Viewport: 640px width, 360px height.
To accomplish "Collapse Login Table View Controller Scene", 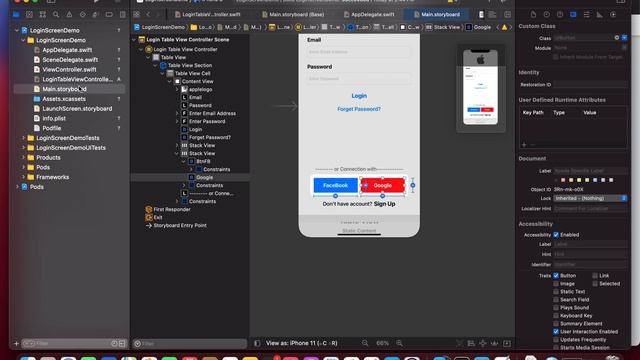I will point(134,40).
